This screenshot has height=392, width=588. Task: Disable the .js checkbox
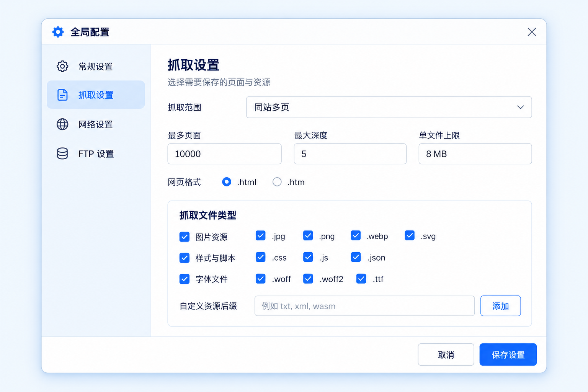point(308,257)
